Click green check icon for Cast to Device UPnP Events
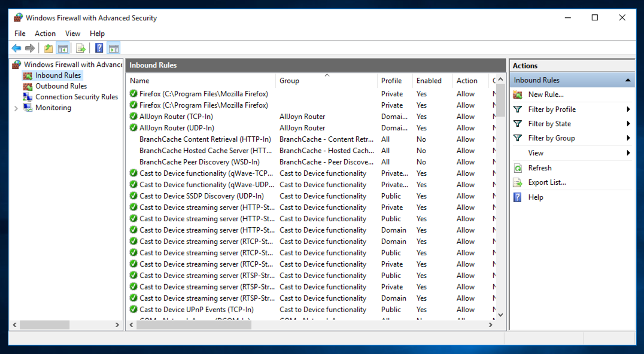This screenshot has width=644, height=354. (x=133, y=310)
